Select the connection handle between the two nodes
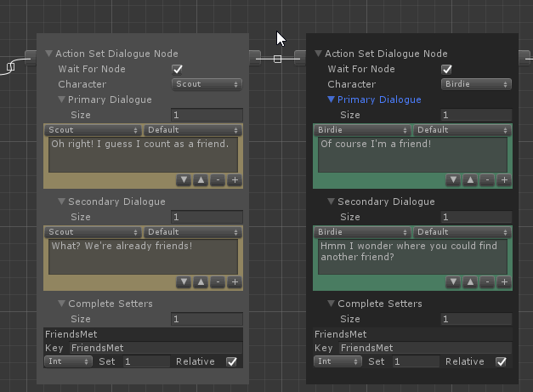The image size is (533, 392). click(277, 59)
